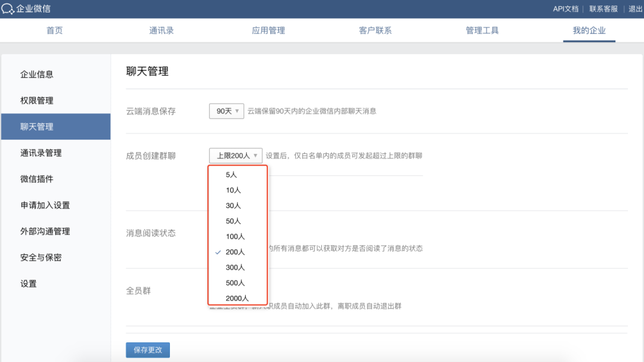Viewport: 644px width, 362px height.
Task: Click the 企业微信 logo icon
Action: (x=8, y=9)
